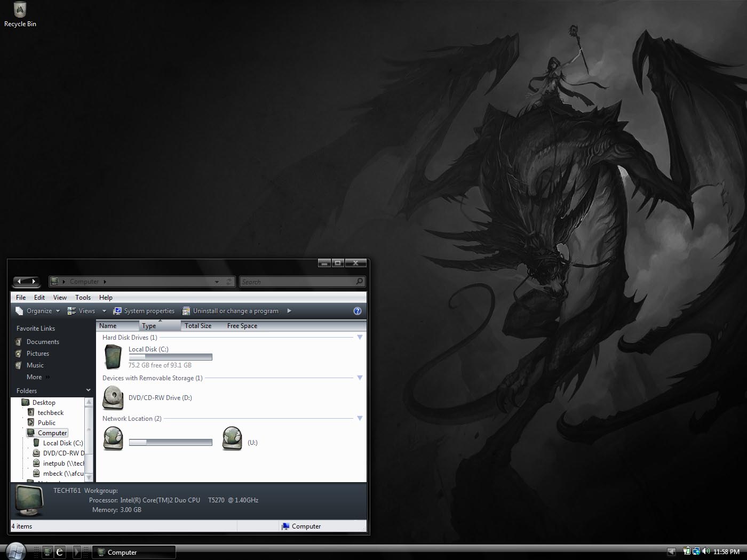Open the File menu

click(21, 298)
